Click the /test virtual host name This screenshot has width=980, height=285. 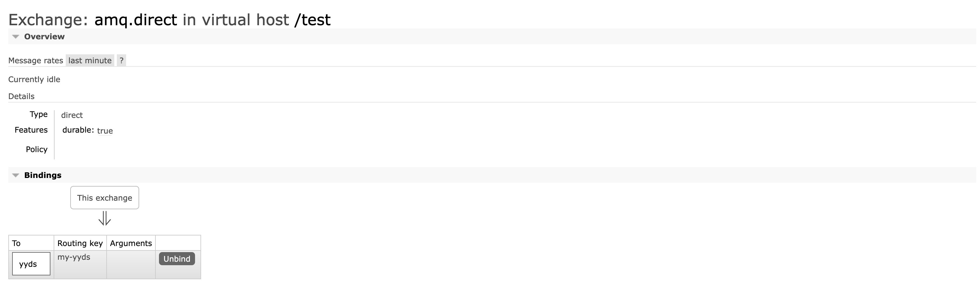click(x=312, y=20)
